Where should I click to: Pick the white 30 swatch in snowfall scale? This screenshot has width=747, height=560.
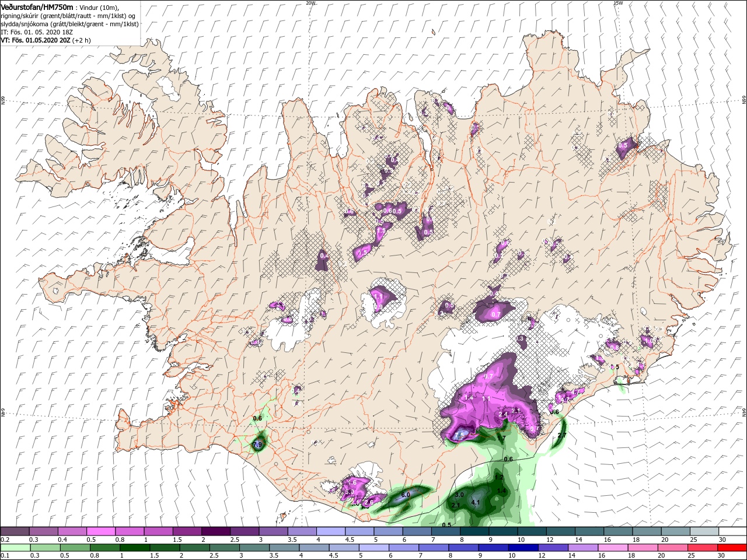732,531
